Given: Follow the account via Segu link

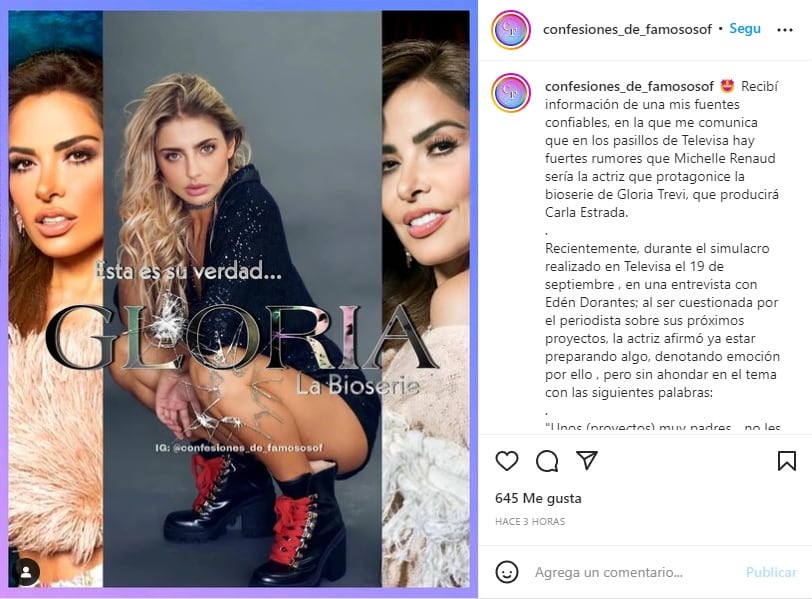Looking at the screenshot, I should (745, 29).
